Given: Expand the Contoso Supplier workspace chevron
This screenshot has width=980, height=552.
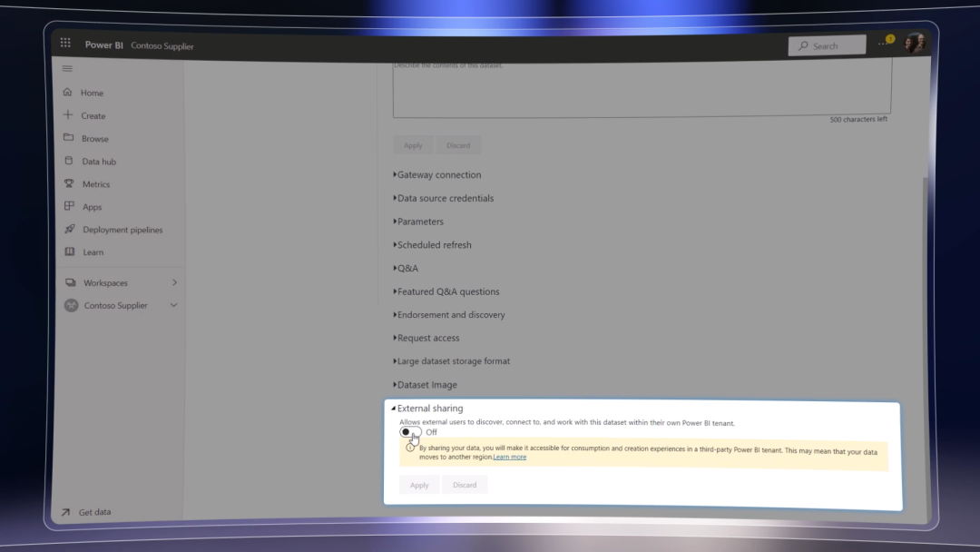Looking at the screenshot, I should click(173, 305).
